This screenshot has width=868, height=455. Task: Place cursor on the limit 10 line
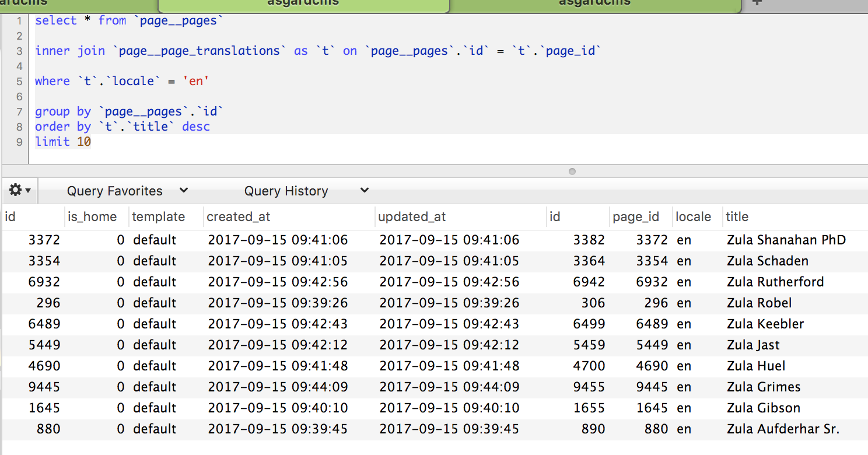pyautogui.click(x=63, y=141)
